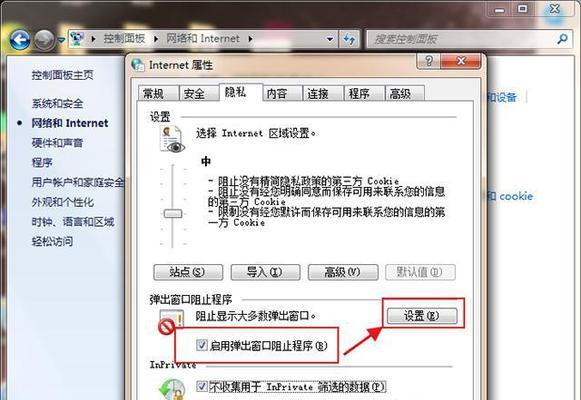This screenshot has width=581, height=400.
Task: Switch to the 高级 tab
Action: (x=404, y=93)
